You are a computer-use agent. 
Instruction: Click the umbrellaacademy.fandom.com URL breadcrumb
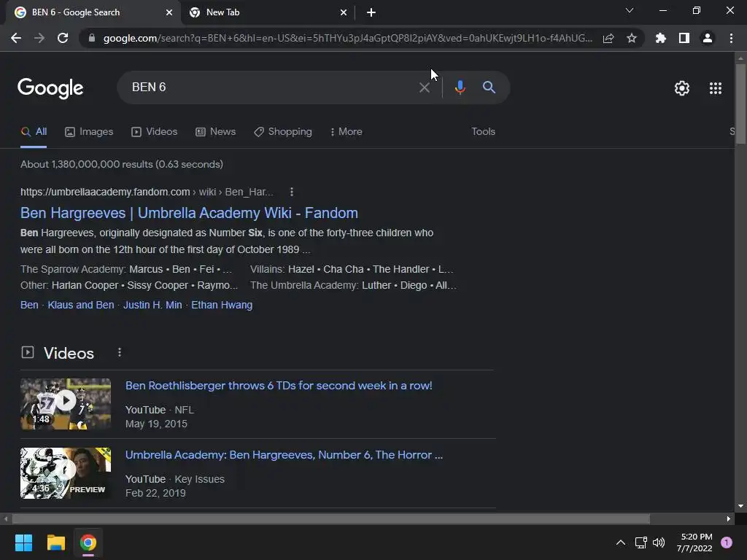pyautogui.click(x=147, y=192)
